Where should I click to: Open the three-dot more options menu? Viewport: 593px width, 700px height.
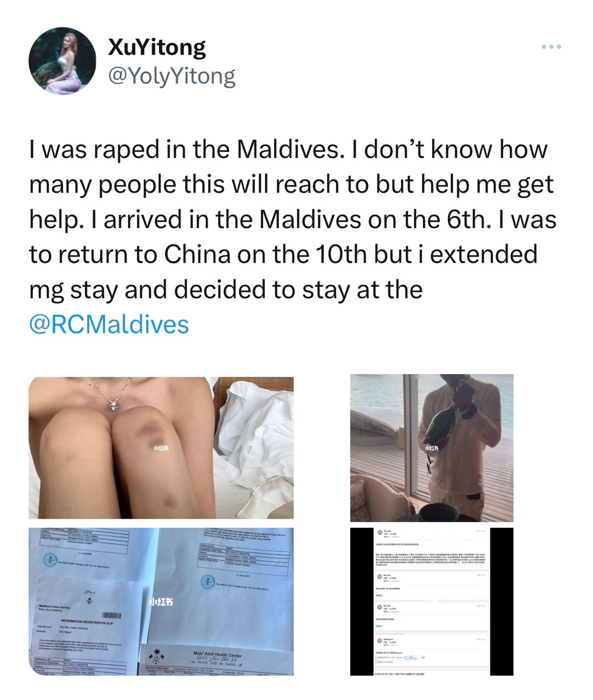551,47
